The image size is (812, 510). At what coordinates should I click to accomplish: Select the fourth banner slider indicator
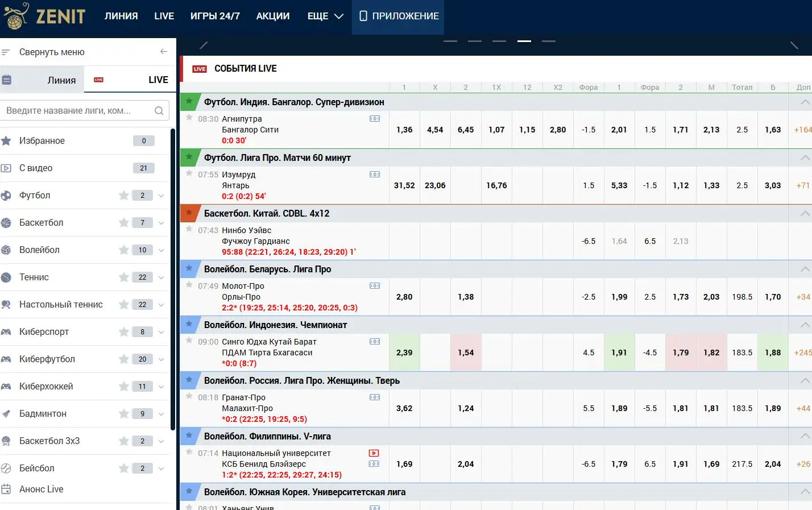tap(524, 42)
